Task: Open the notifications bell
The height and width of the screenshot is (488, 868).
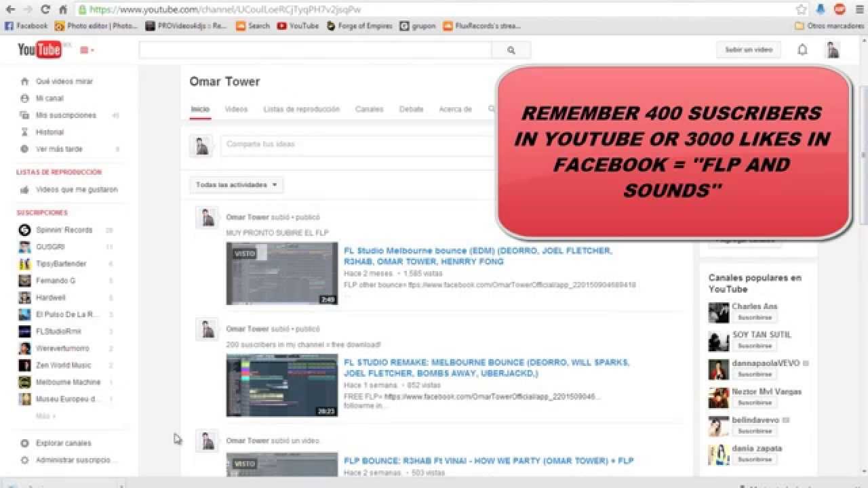Action: click(802, 50)
